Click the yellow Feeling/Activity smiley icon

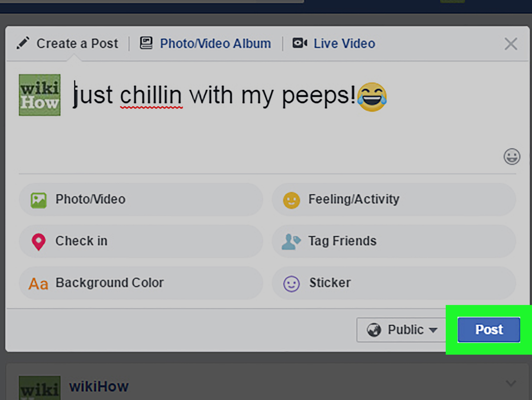(x=291, y=200)
